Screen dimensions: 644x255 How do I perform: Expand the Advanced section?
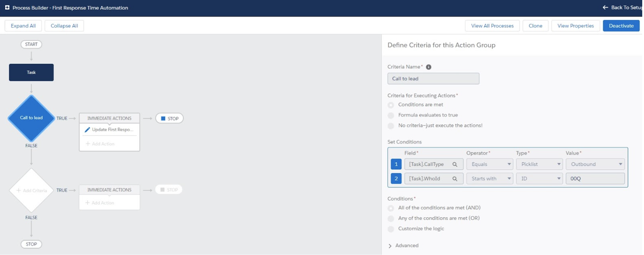[x=391, y=246]
